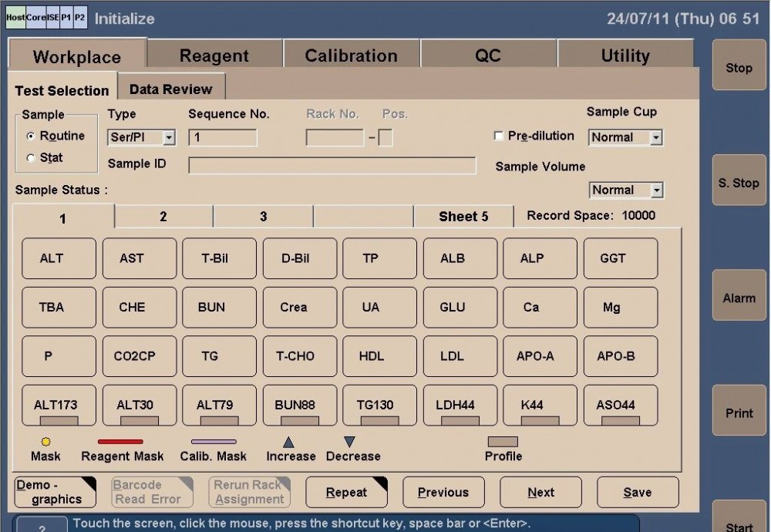Click the Sample ID input field
771x532 pixels.
(x=332, y=165)
